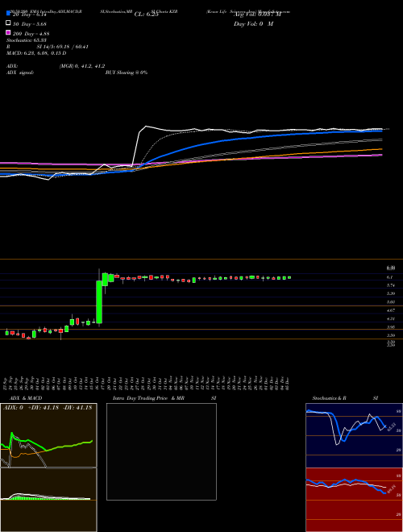
Task: Click the 5.39 price axis label
Action: [390, 293]
